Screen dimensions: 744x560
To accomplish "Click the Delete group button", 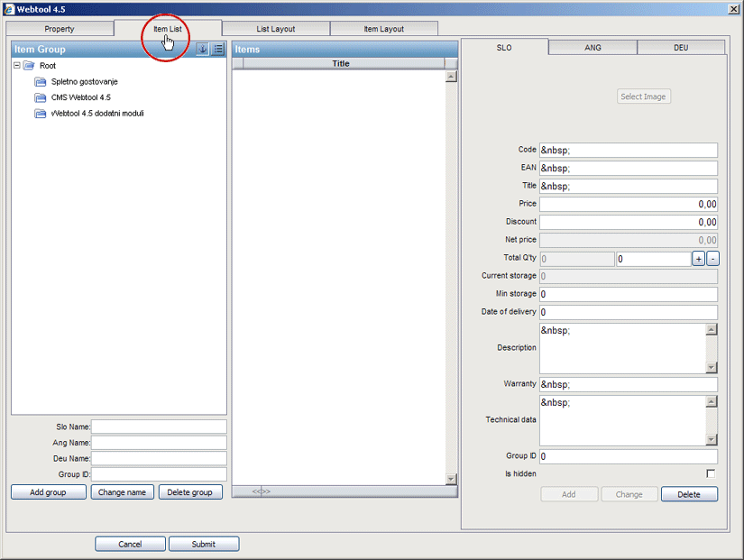I will click(x=190, y=492).
